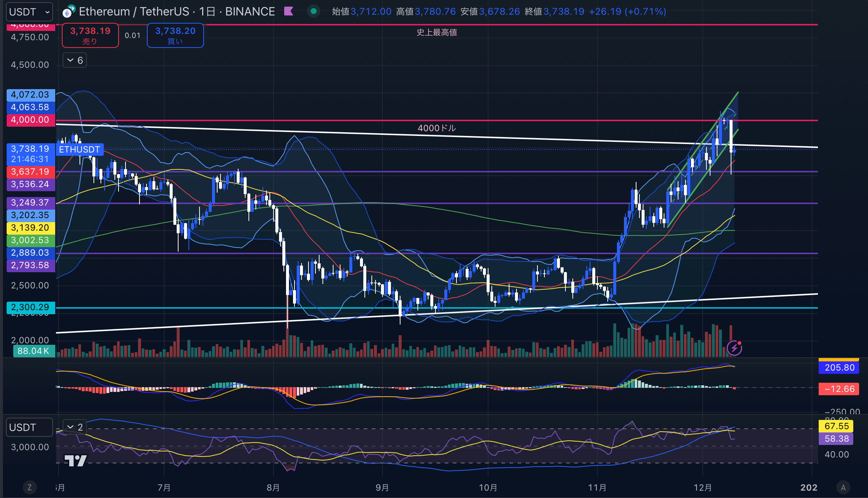The width and height of the screenshot is (868, 498).
Task: Click the current price 3,738.19 axis label
Action: point(31,154)
